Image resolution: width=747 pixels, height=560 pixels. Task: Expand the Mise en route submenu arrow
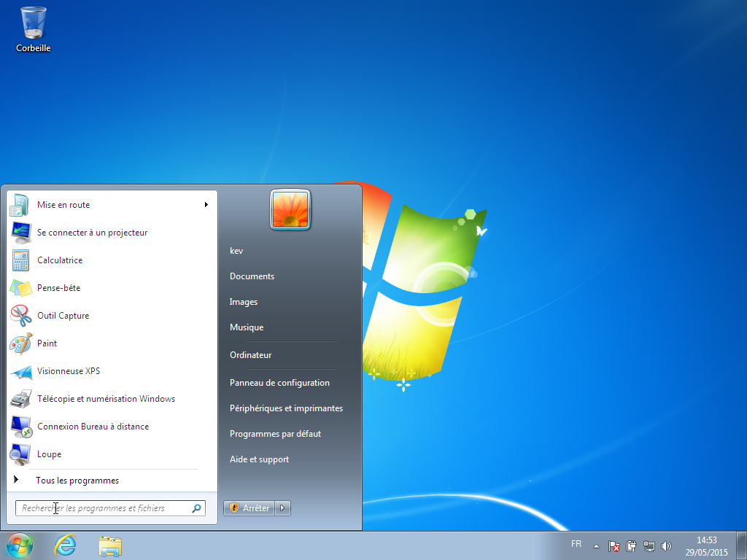coord(206,205)
